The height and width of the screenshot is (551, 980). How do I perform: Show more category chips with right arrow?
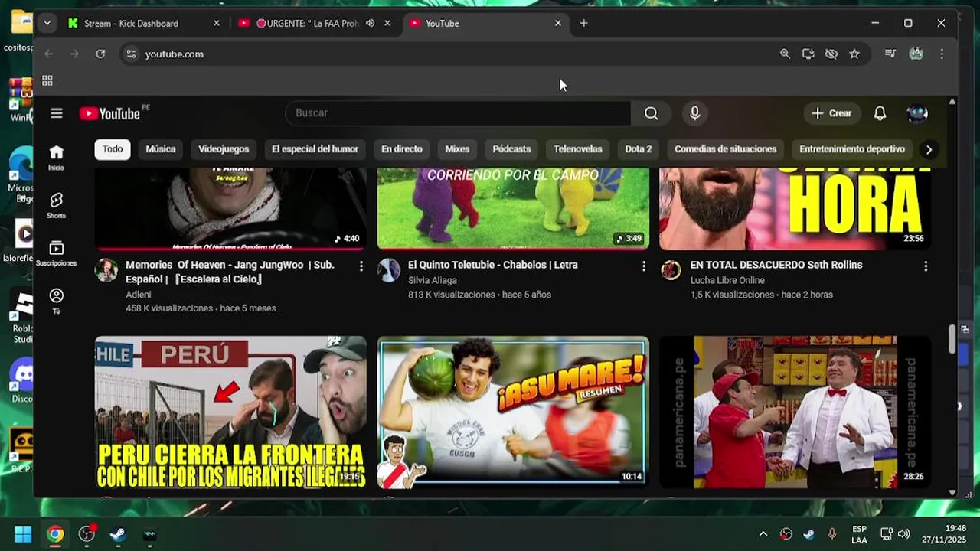pyautogui.click(x=929, y=149)
